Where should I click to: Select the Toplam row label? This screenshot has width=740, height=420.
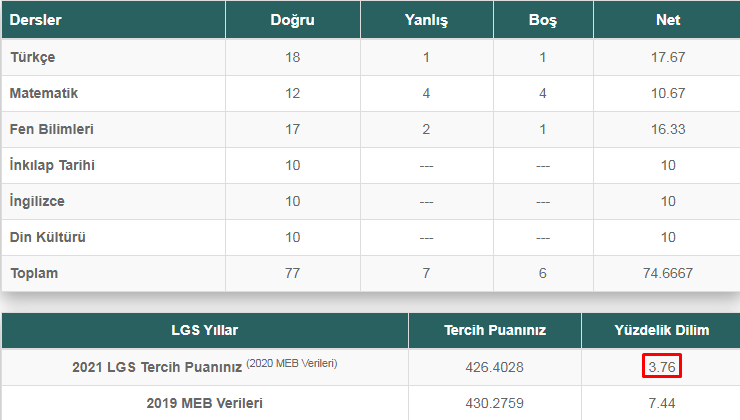coord(34,273)
